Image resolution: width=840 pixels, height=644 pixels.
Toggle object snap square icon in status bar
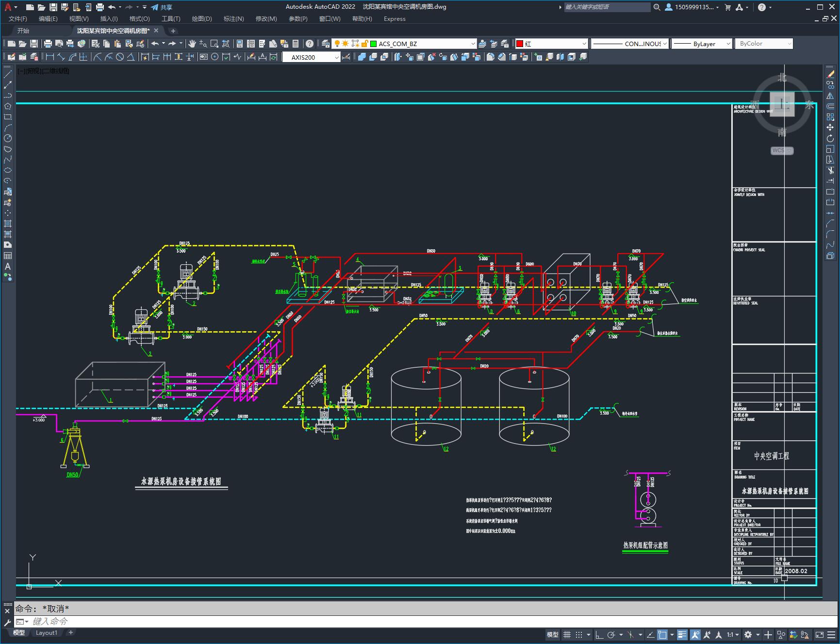coord(663,634)
